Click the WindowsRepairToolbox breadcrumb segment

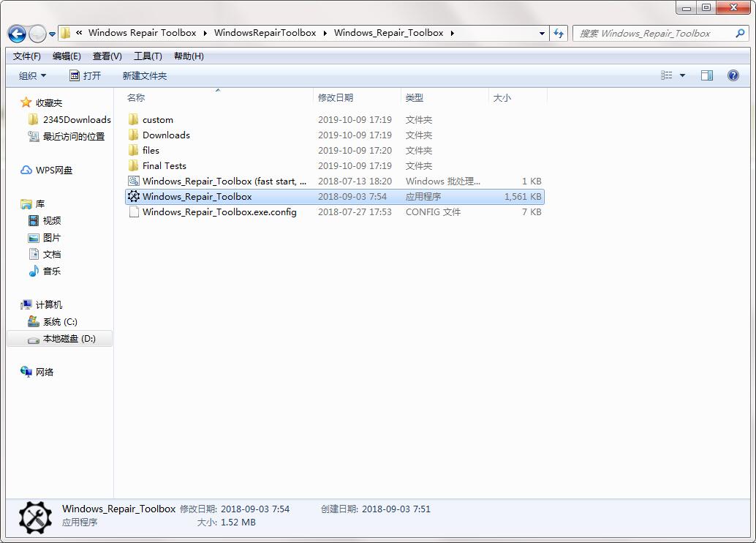[265, 33]
